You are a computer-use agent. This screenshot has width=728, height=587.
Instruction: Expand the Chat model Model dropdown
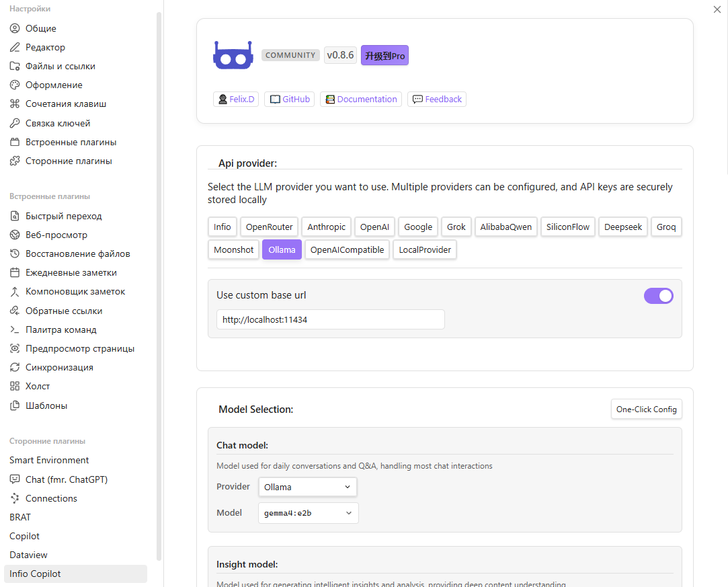coord(308,513)
